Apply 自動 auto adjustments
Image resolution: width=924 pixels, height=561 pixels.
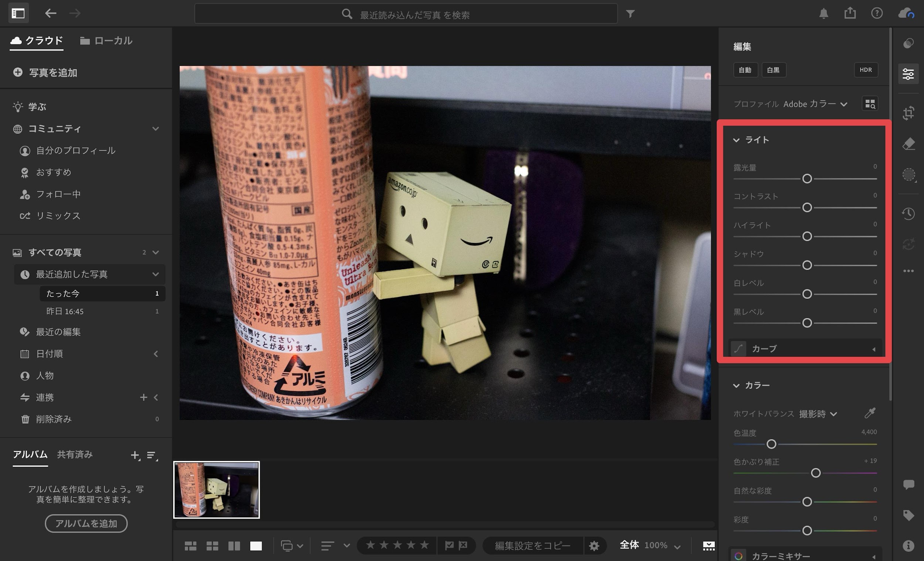[x=745, y=70]
